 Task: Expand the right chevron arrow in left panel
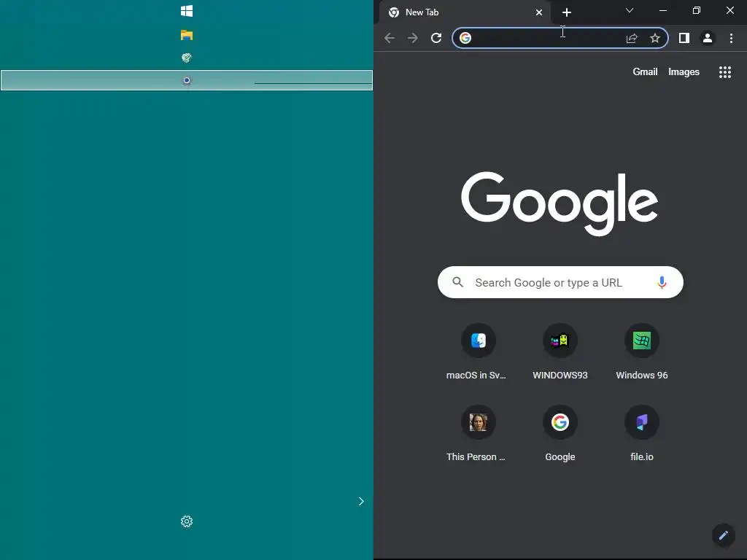361,501
